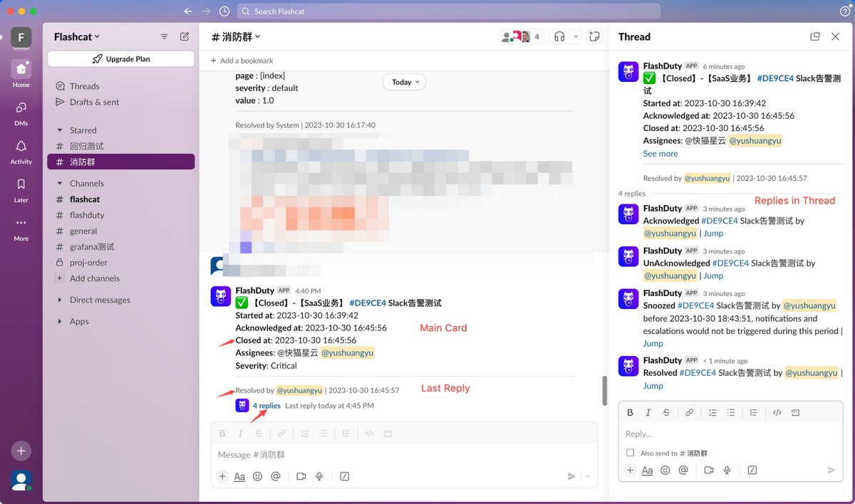The height and width of the screenshot is (504, 855).
Task: Enable Also send to #消防群 checkbox
Action: click(x=630, y=453)
